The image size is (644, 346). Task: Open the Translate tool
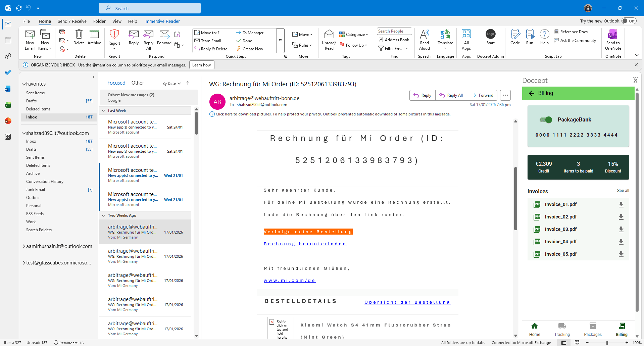click(445, 40)
